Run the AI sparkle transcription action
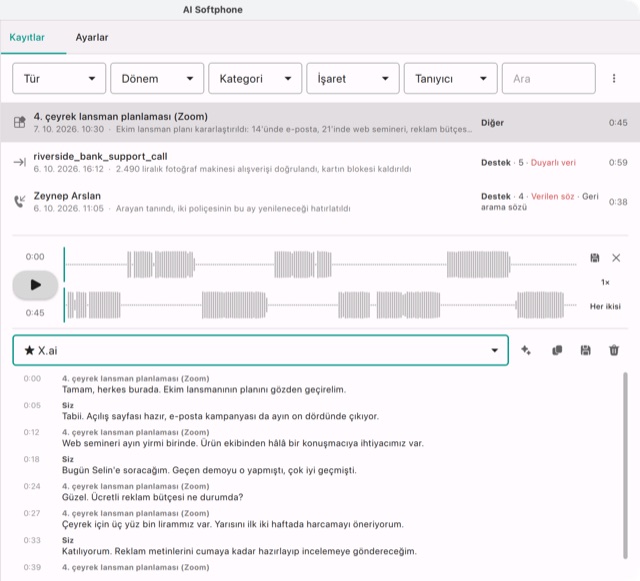Screen dimensions: 640x581 point(526,350)
